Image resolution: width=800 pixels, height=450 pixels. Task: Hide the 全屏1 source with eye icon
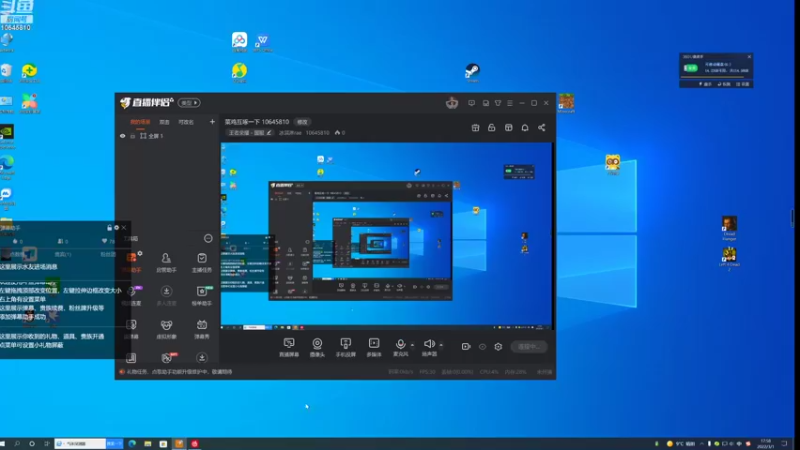pyautogui.click(x=122, y=136)
